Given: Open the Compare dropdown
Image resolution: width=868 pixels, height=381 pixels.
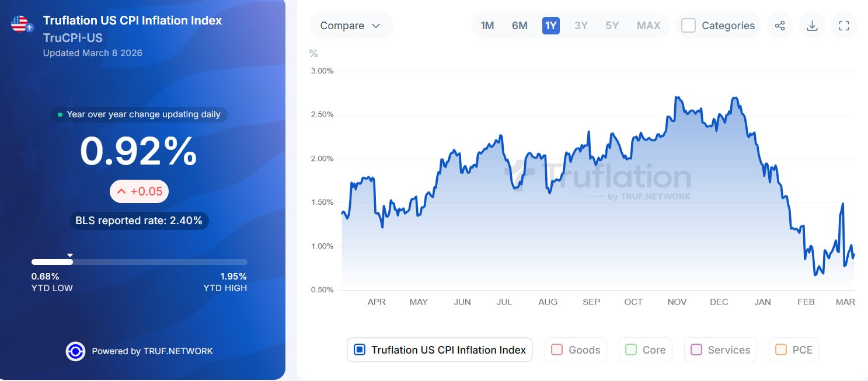Looking at the screenshot, I should point(350,26).
